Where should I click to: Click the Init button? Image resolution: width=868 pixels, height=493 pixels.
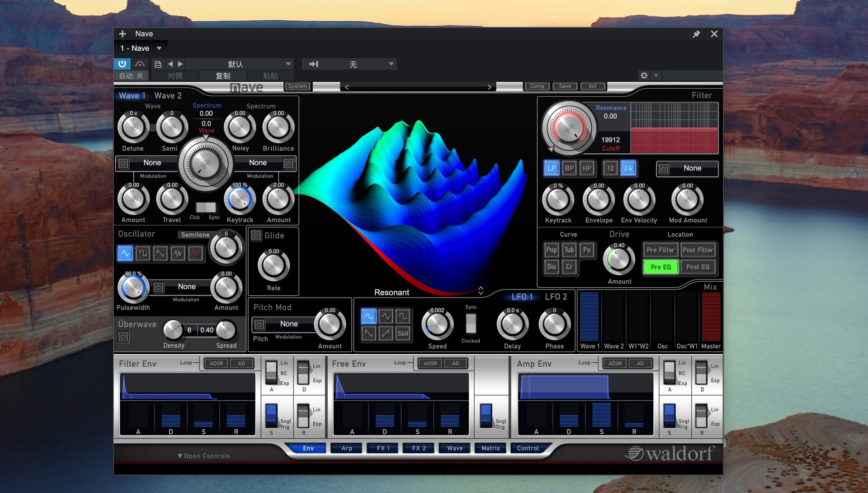tap(593, 86)
